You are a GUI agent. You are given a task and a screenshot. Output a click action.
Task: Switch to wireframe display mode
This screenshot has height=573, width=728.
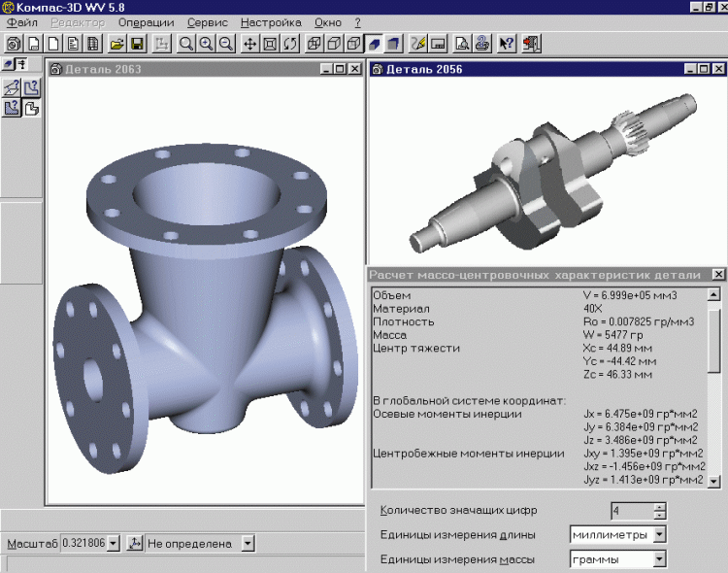[x=314, y=44]
